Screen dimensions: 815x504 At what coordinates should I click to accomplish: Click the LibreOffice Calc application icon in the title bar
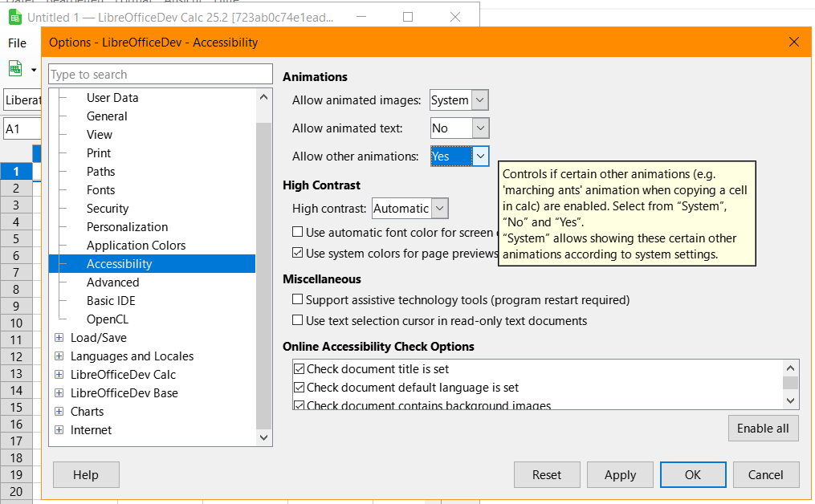(x=14, y=18)
